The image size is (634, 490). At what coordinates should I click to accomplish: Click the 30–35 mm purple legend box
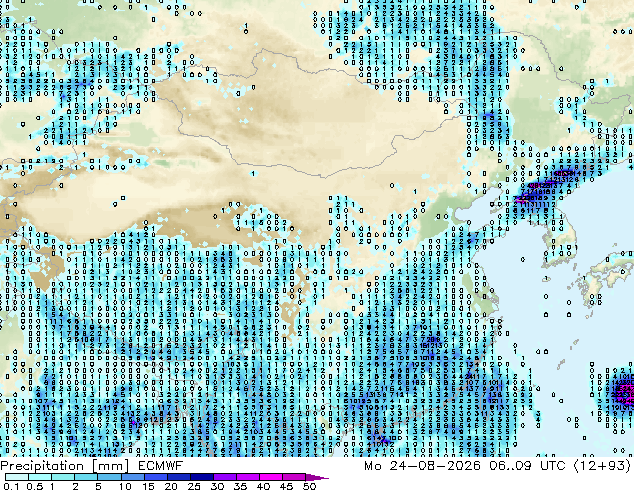(224, 477)
